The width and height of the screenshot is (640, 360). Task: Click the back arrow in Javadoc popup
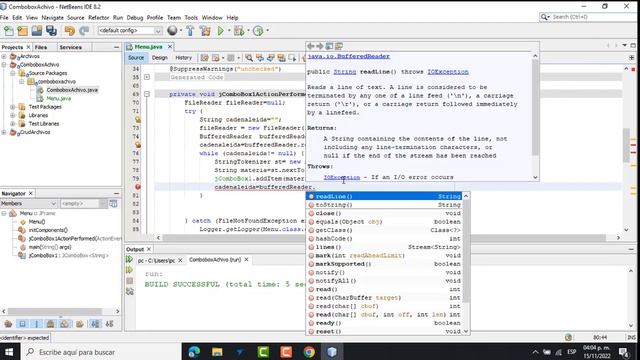click(x=311, y=46)
